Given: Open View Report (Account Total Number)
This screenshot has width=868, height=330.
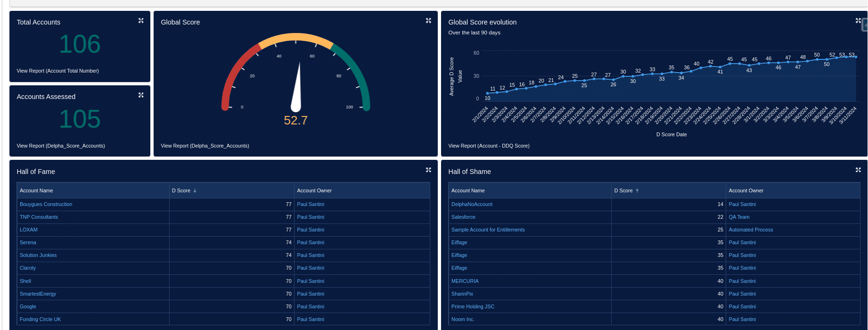Looking at the screenshot, I should point(57,71).
